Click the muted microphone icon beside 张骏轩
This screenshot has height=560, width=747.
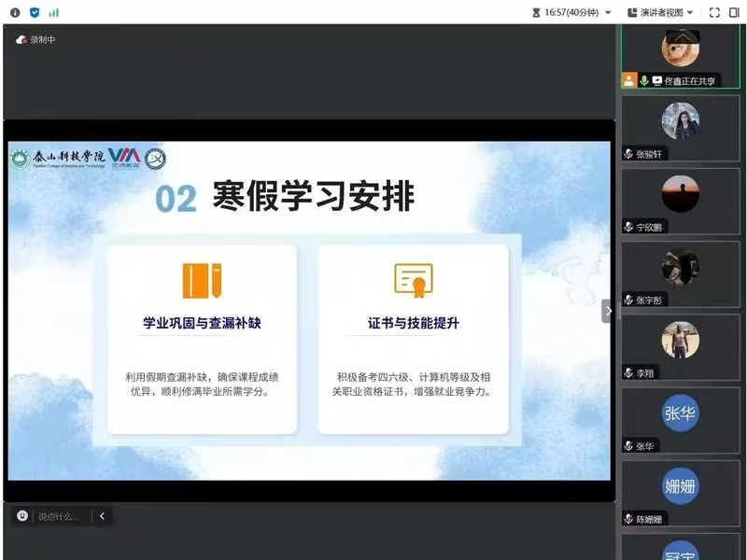pos(629,154)
